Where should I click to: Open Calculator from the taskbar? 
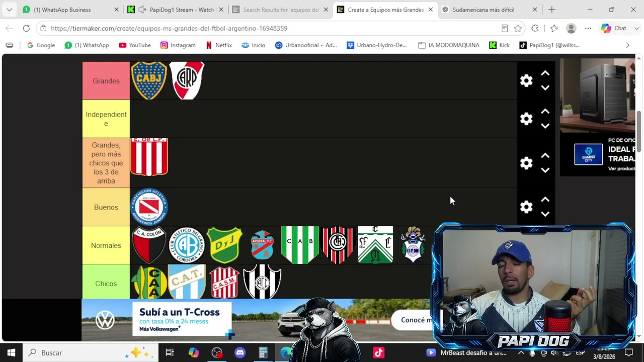click(263, 352)
